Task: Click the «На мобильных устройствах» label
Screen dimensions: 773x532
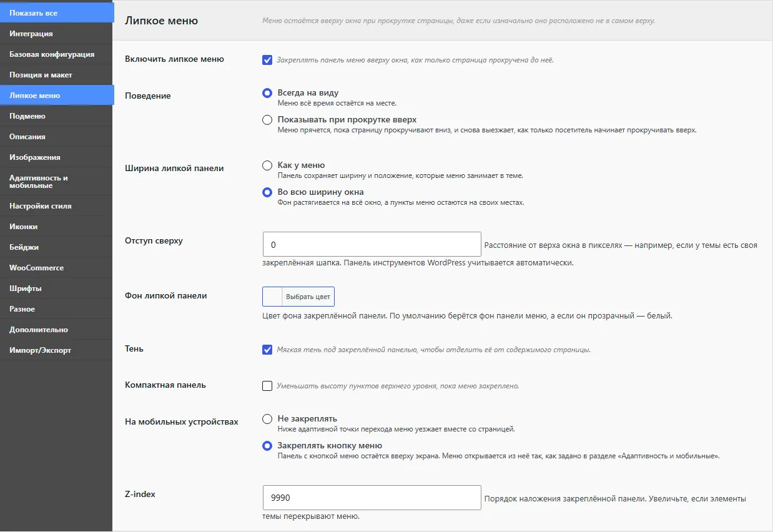Action: point(182,421)
